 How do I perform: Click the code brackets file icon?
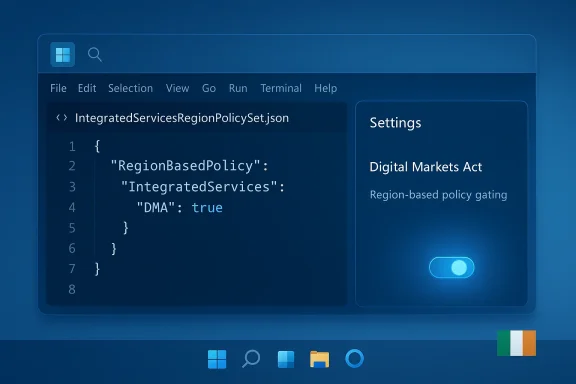[62, 118]
